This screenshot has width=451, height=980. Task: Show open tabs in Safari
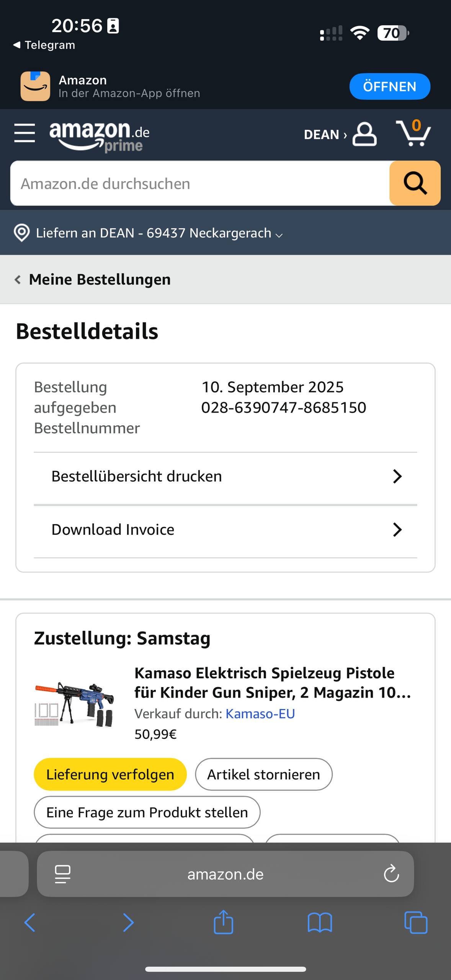coord(416,922)
